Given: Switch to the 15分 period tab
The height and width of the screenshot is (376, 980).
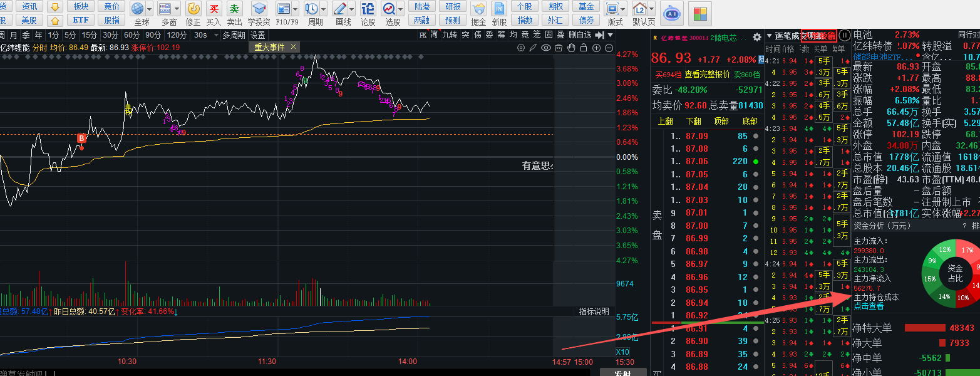Looking at the screenshot, I should [x=89, y=35].
